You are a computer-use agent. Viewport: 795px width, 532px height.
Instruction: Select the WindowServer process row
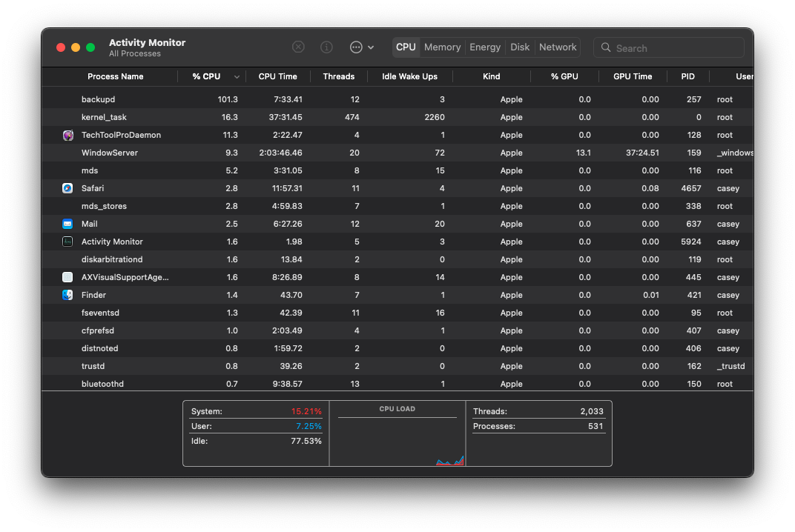[x=397, y=153]
